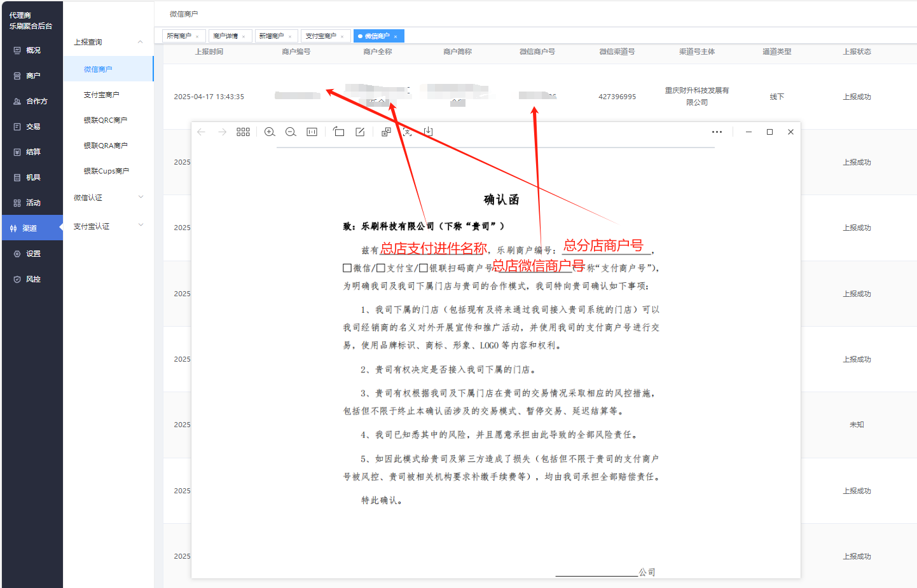The height and width of the screenshot is (588, 917).
Task: Go to previous image in viewer
Action: [202, 132]
